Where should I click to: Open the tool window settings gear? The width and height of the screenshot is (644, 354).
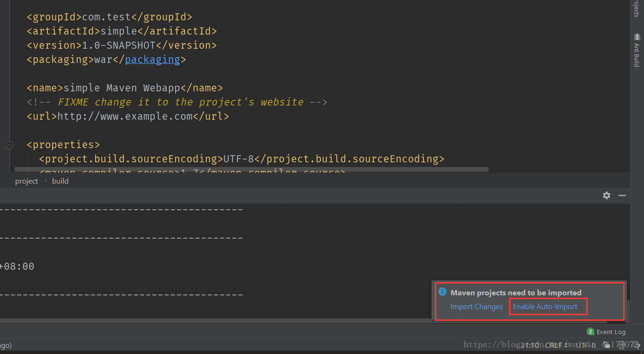tap(607, 195)
